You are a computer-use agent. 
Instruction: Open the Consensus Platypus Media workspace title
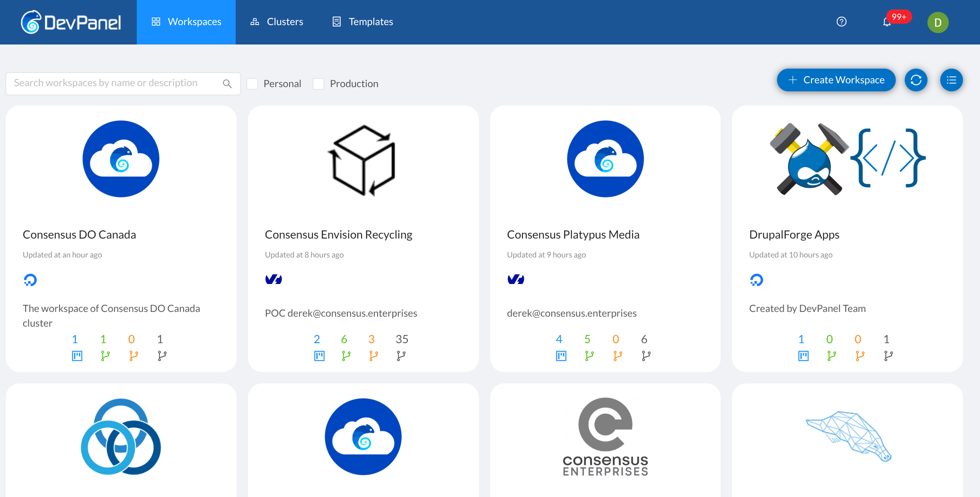coord(573,235)
